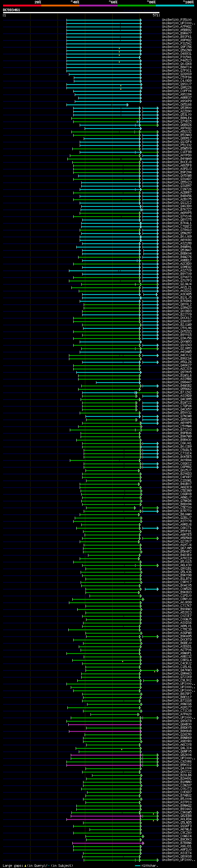Image resolution: width=197 pixels, height=868 pixels.
Task: Select hit label UniRef100_A7PHQ2
Action: tap(176, 26)
